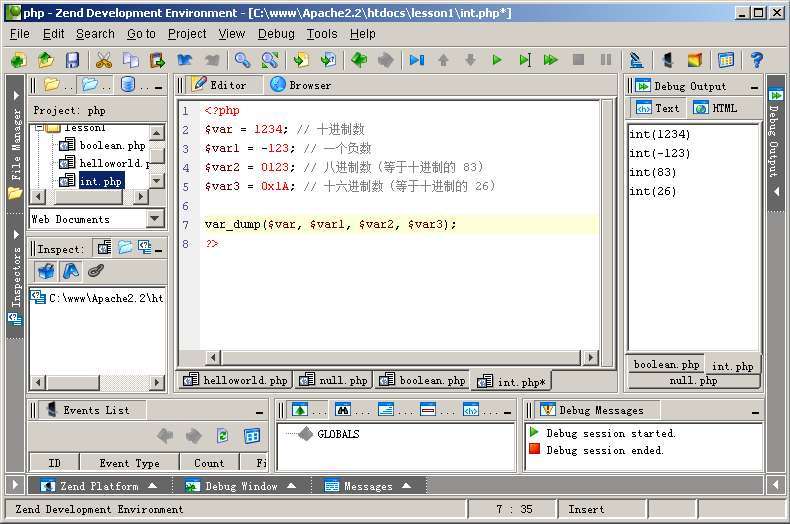This screenshot has height=524, width=790.
Task: Open Help with the question mark icon
Action: click(756, 60)
